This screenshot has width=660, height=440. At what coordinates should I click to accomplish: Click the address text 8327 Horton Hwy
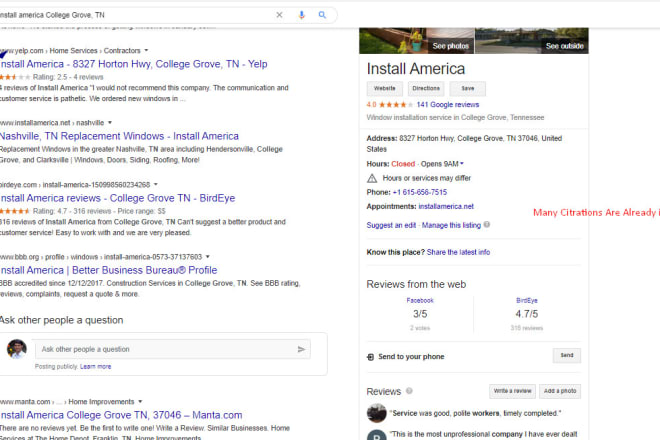pos(464,143)
